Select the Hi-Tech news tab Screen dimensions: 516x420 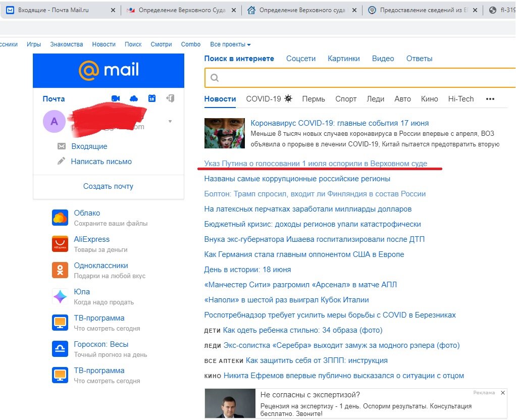(460, 99)
